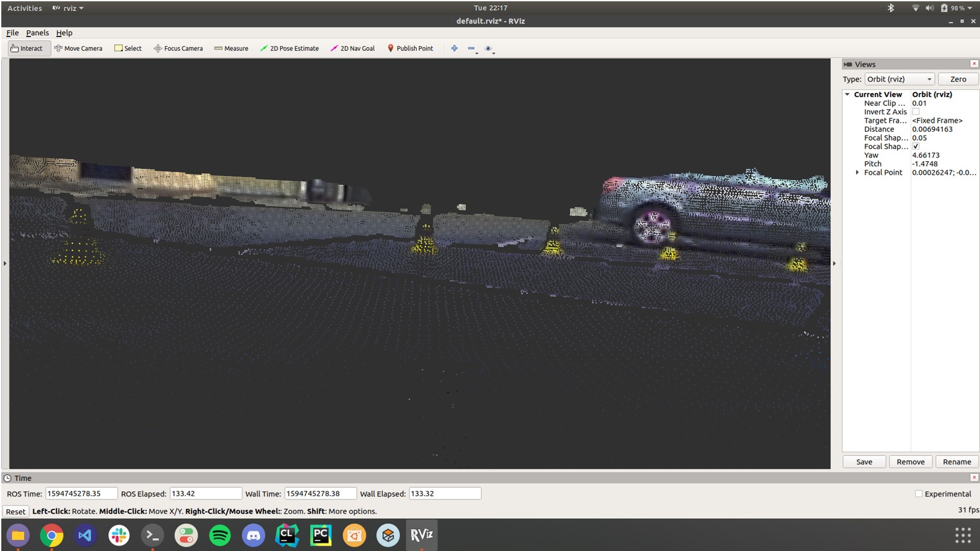Click the Wall Time field
The height and width of the screenshot is (551, 980).
pos(320,494)
